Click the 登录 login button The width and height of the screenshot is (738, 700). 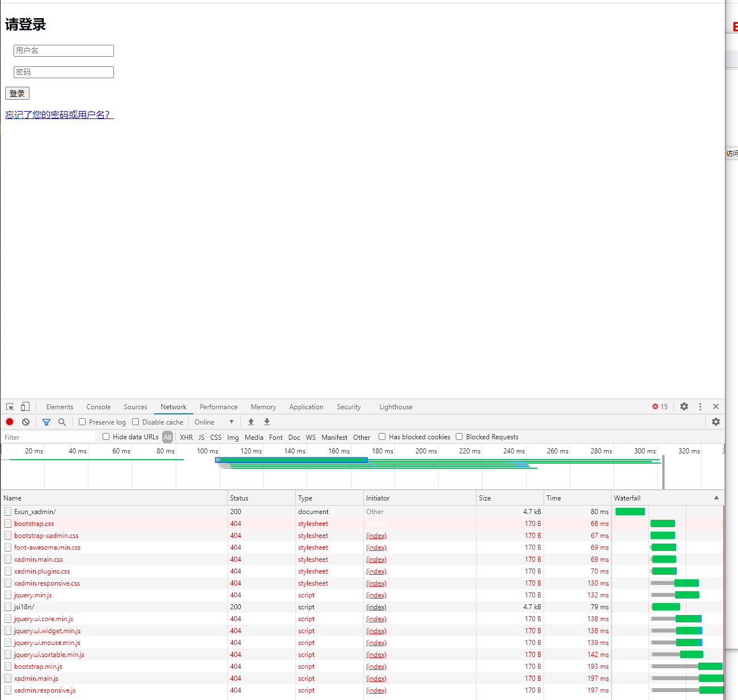tap(17, 94)
